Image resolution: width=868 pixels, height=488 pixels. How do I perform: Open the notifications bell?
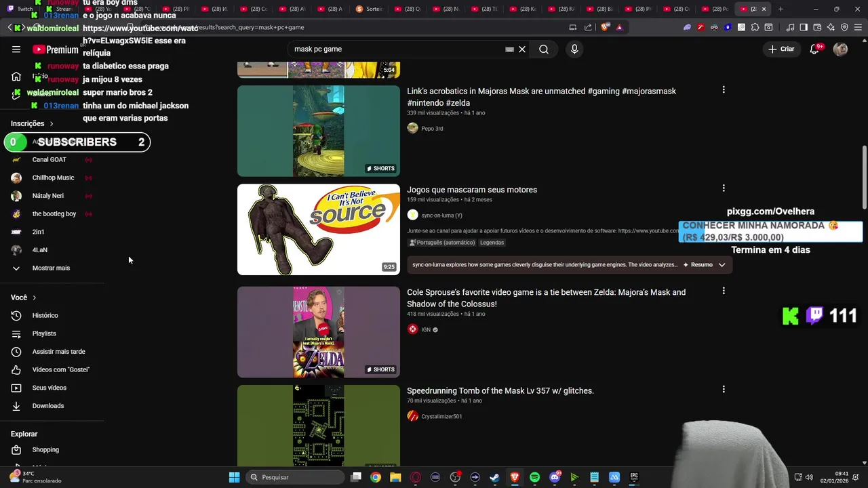[x=814, y=49]
